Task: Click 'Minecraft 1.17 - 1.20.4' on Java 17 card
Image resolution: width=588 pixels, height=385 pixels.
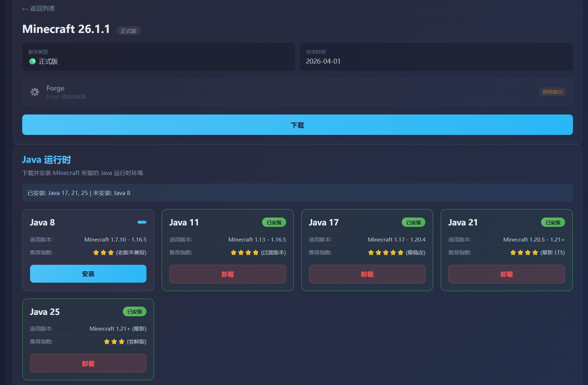Action: pos(396,240)
